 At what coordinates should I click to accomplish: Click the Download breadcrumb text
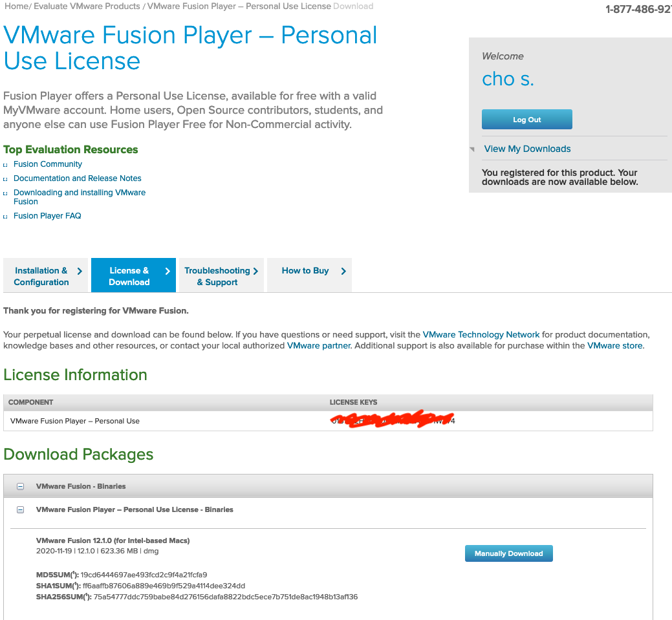(x=353, y=6)
